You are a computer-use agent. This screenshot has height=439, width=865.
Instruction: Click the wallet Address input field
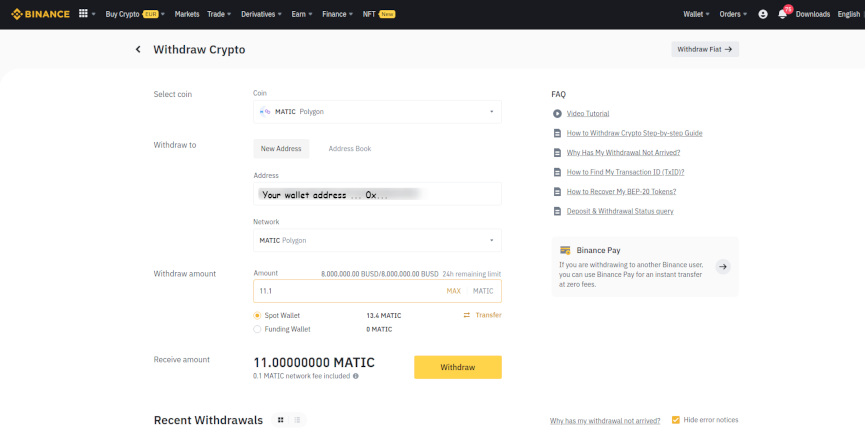tap(377, 194)
